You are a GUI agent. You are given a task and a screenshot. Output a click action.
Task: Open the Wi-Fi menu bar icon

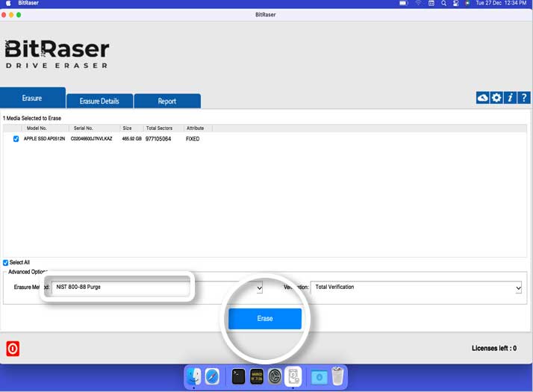(419, 3)
